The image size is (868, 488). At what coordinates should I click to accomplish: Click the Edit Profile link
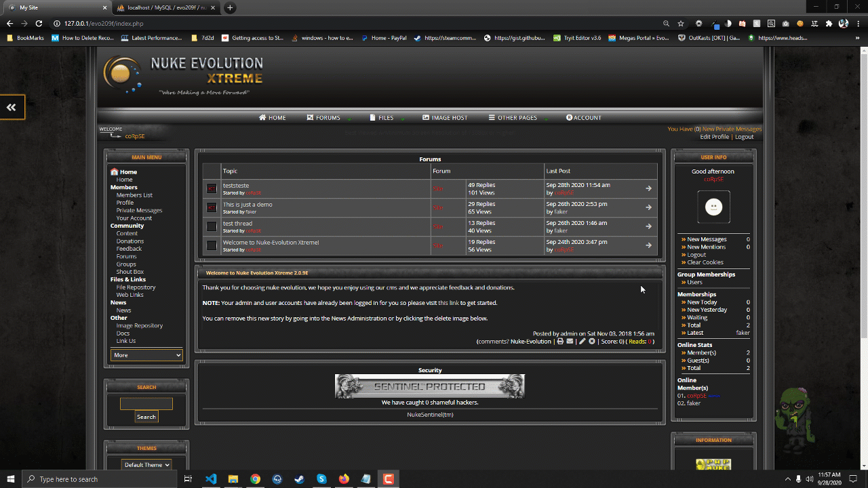(715, 137)
